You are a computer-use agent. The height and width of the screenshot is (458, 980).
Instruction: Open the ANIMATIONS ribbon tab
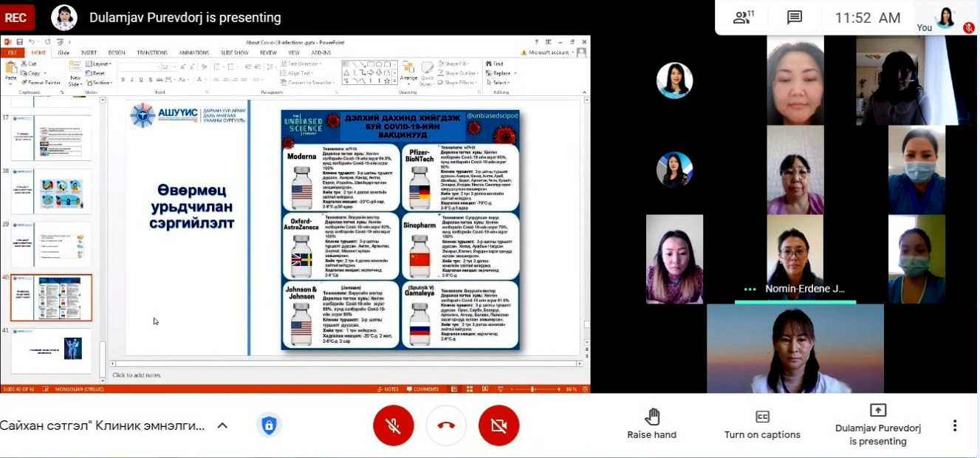click(x=194, y=52)
